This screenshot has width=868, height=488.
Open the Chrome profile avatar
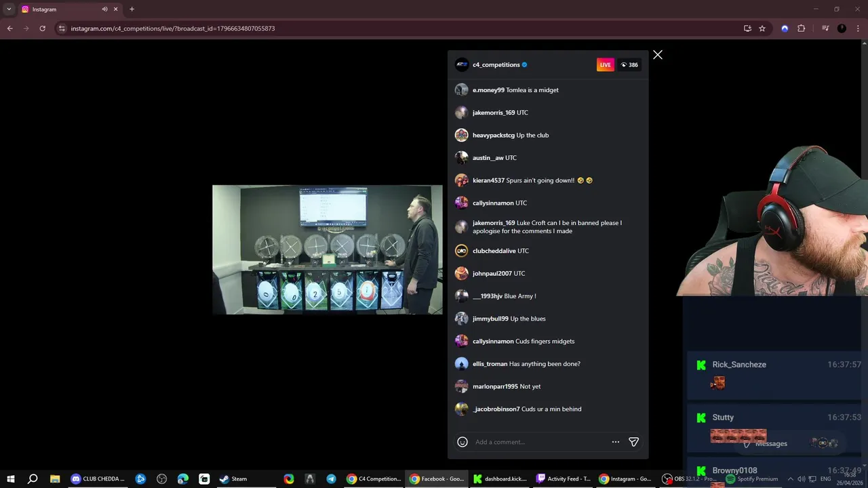842,28
